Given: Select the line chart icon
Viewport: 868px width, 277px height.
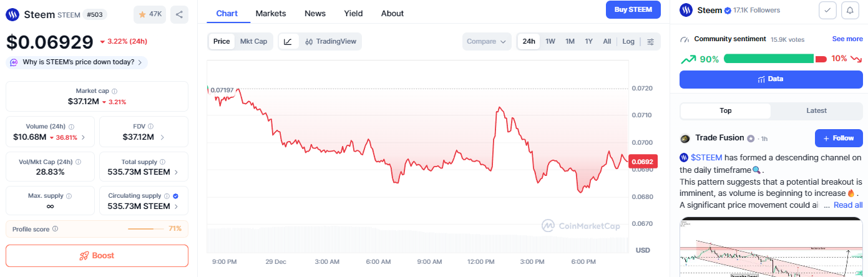Looking at the screenshot, I should tap(288, 42).
